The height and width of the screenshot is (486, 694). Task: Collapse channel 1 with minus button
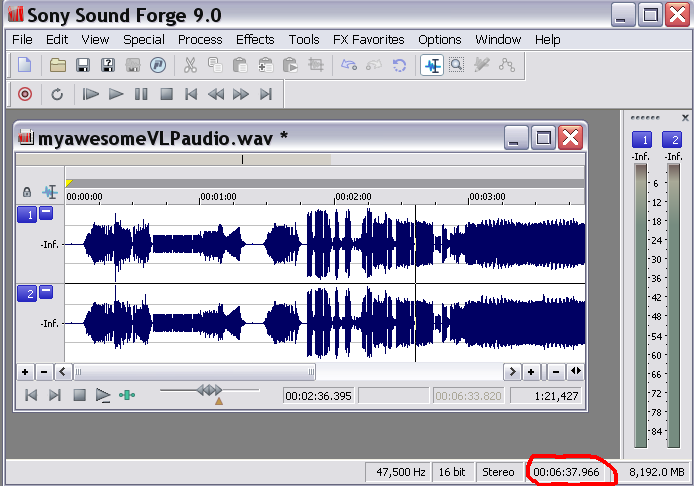point(46,213)
